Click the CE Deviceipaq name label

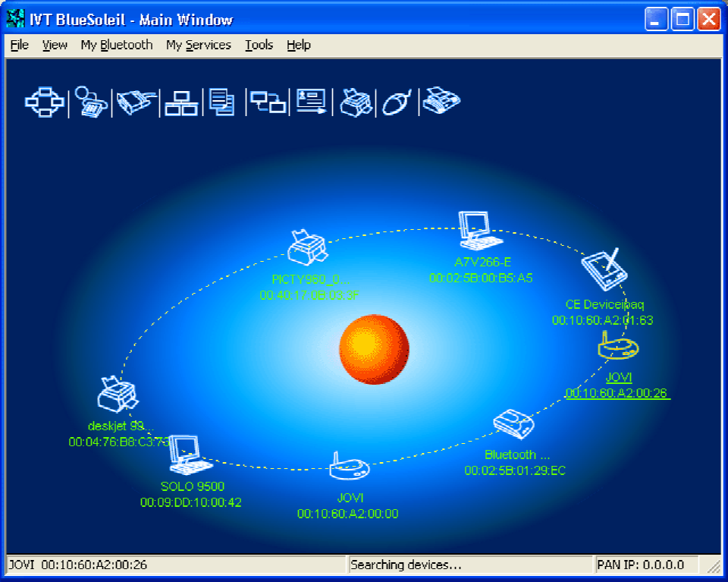604,305
